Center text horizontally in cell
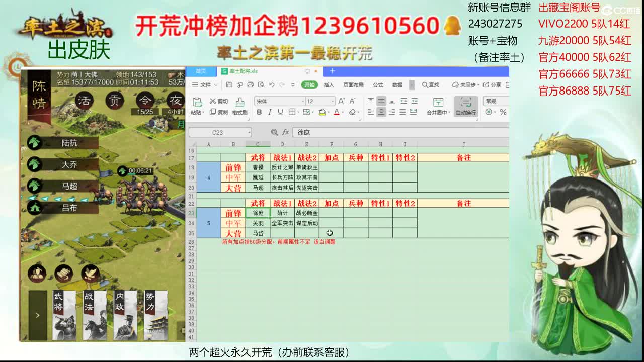This screenshot has height=362, width=644. click(x=381, y=112)
